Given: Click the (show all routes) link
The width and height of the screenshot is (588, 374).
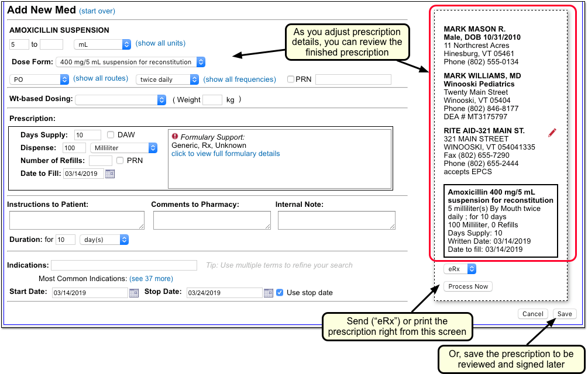Looking at the screenshot, I should coord(101,78).
